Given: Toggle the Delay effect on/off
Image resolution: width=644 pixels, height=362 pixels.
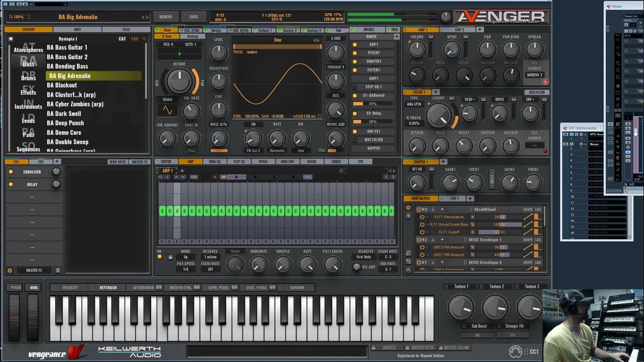Looking at the screenshot, I should 11,185.
